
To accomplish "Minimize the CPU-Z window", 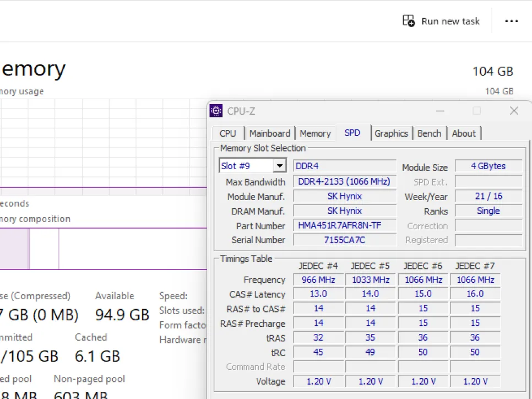I will (440, 111).
